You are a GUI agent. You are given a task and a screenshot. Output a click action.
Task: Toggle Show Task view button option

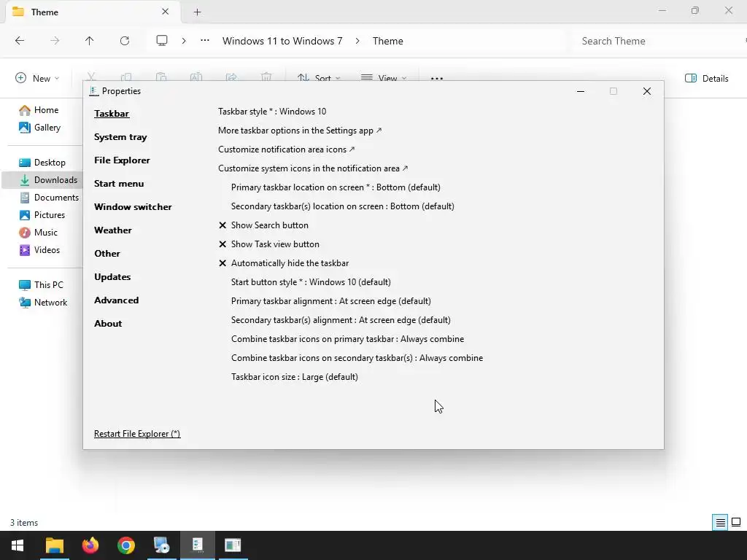click(268, 244)
